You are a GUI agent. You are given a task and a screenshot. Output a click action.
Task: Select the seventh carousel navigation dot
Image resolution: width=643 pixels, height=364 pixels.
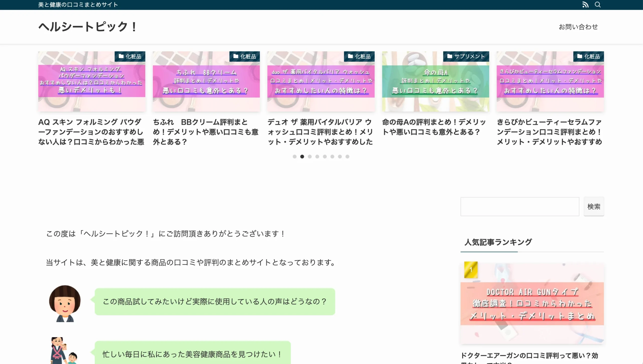(x=340, y=157)
